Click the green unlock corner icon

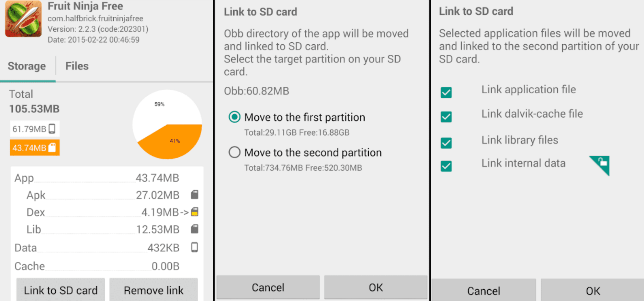[601, 165]
